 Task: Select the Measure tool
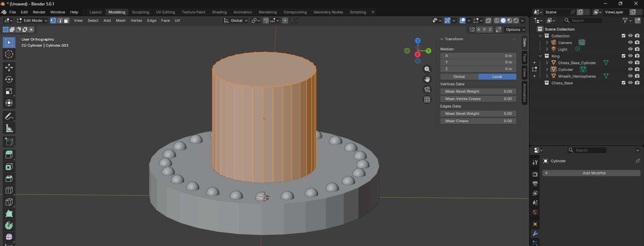tap(9, 128)
